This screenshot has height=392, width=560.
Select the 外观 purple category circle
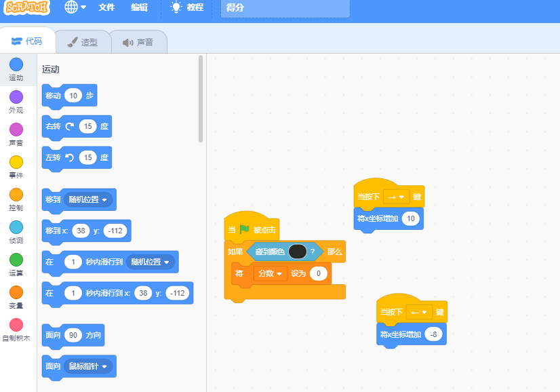click(x=16, y=97)
